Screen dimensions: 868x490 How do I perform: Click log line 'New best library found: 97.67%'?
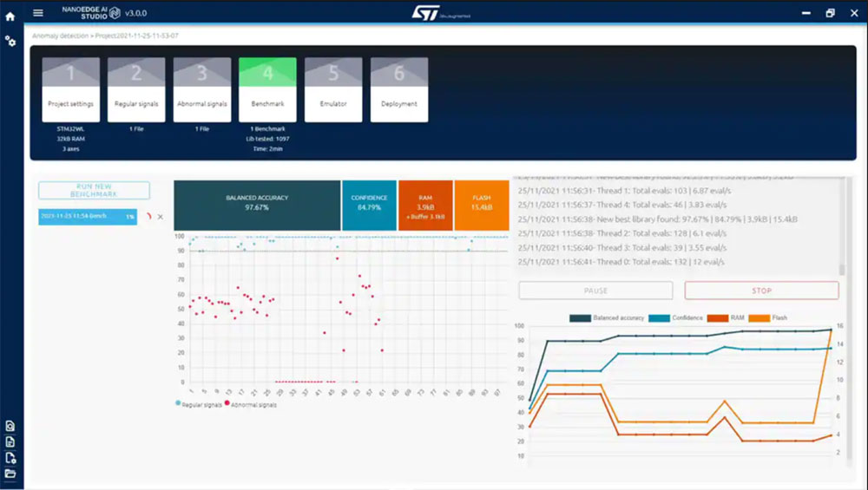[658, 219]
